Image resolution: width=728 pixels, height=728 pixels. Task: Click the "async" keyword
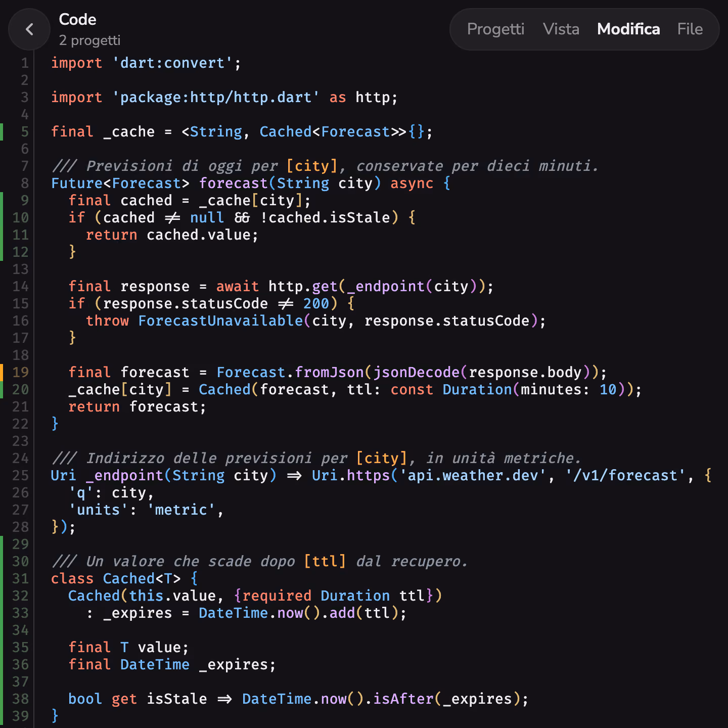412,184
